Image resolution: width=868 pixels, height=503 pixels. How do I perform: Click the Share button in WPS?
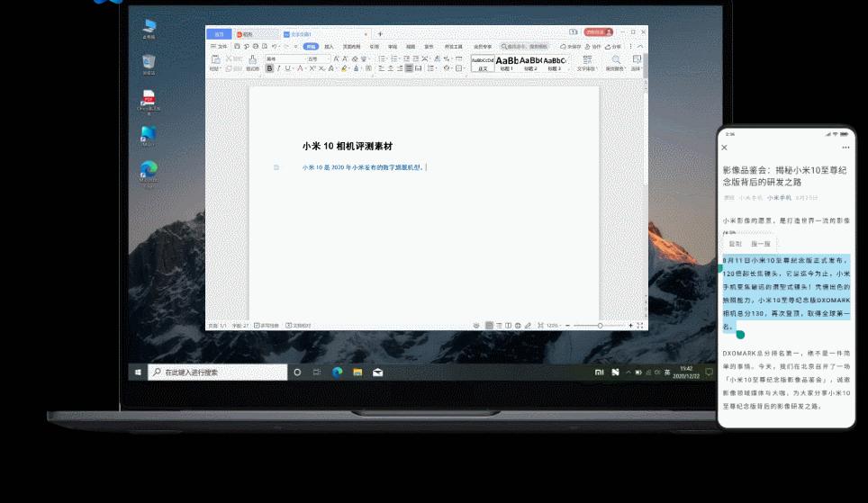point(613,47)
